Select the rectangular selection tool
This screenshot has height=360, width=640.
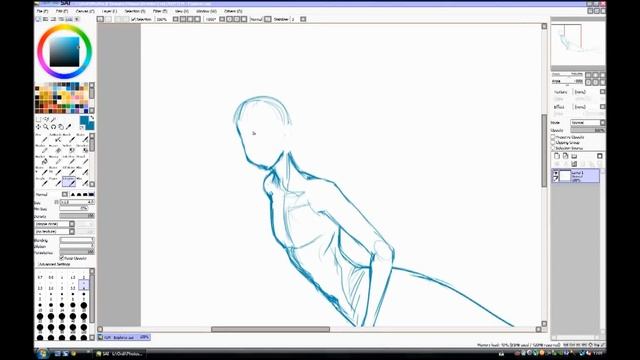[x=38, y=120]
